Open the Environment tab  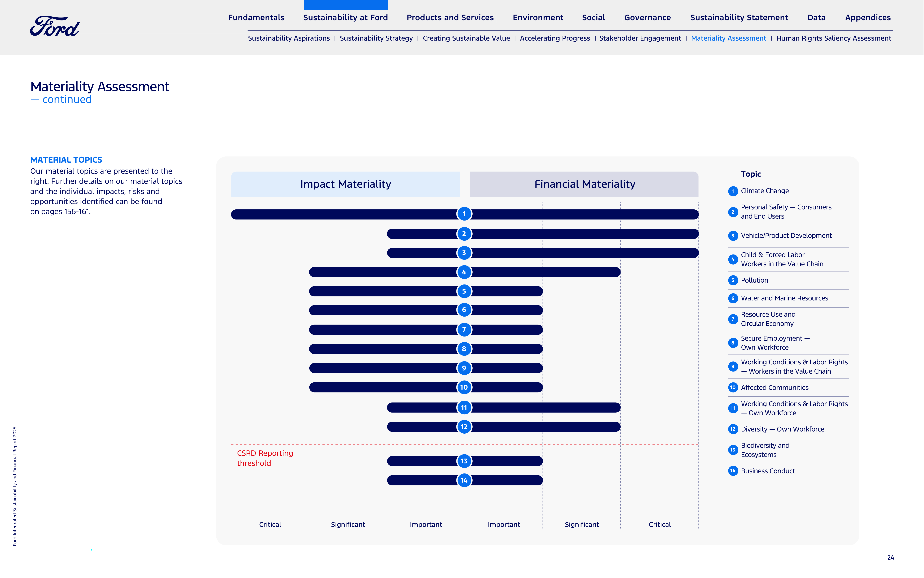(538, 18)
